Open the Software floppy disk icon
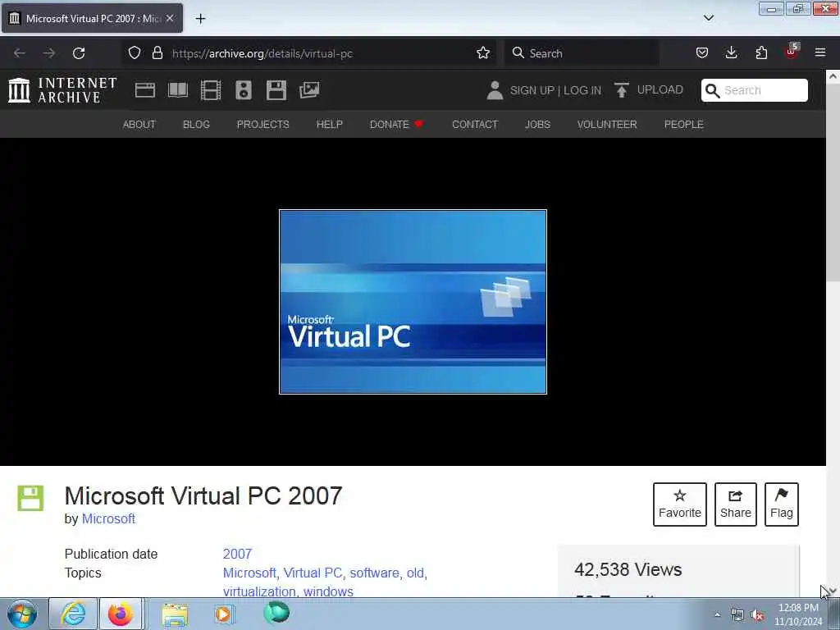 point(276,90)
